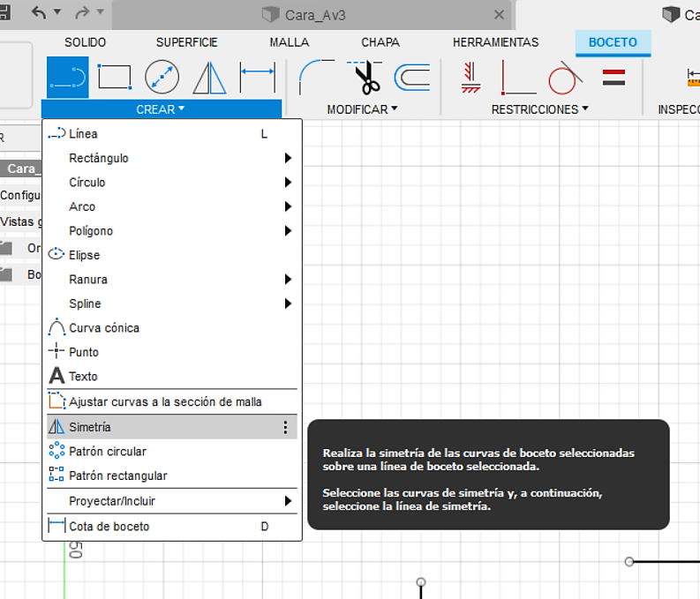The image size is (700, 599).
Task: Expand the Rectángulo submenu
Action: click(172, 158)
